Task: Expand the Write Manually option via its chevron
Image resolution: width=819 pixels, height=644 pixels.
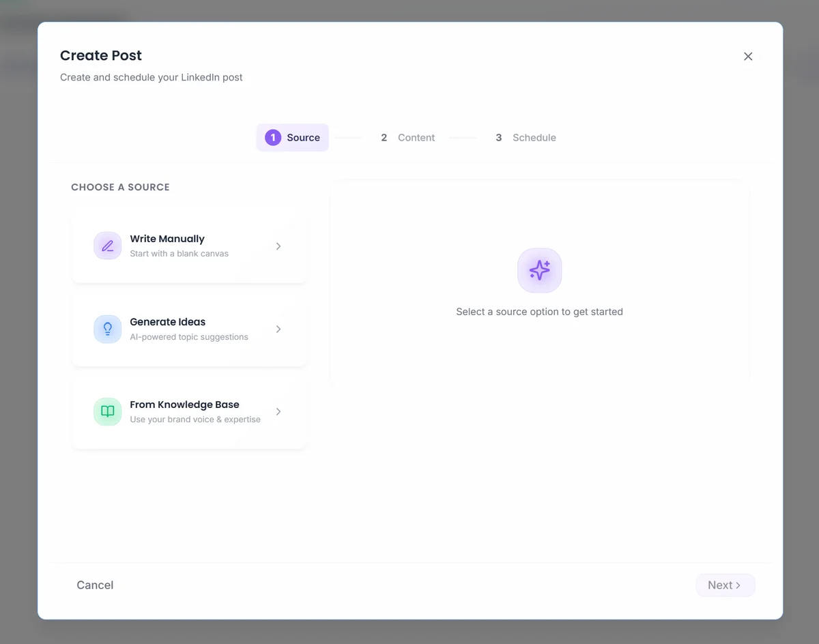Action: pos(278,246)
